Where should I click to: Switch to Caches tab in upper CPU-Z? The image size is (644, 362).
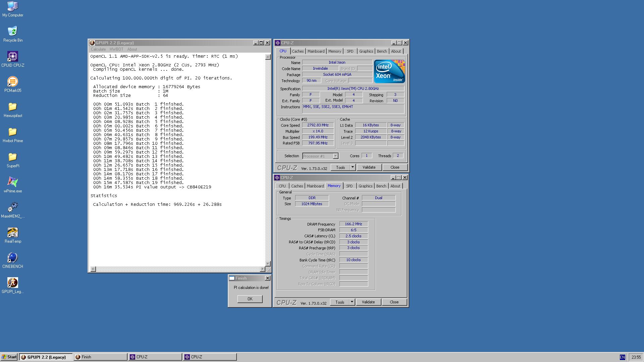coord(298,51)
